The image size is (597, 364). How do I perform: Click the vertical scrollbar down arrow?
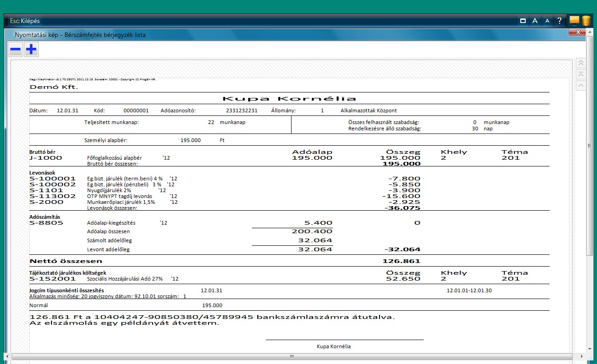[x=589, y=349]
